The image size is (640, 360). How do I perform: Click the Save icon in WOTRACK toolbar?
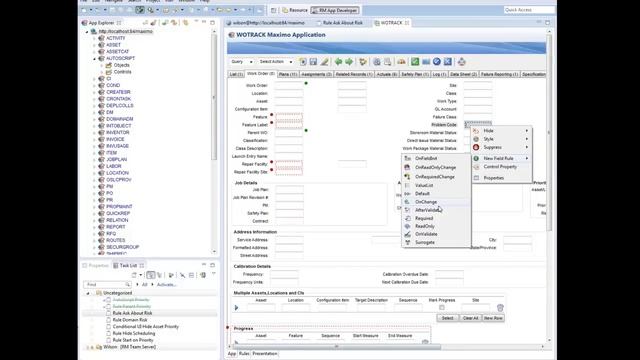[x=313, y=62]
